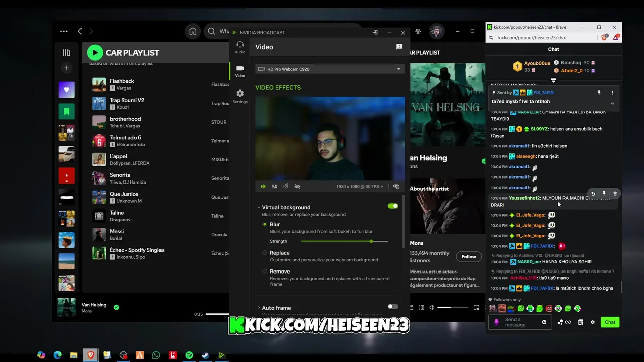The image size is (644, 362).
Task: Send message with the green Chat button
Action: (x=610, y=322)
